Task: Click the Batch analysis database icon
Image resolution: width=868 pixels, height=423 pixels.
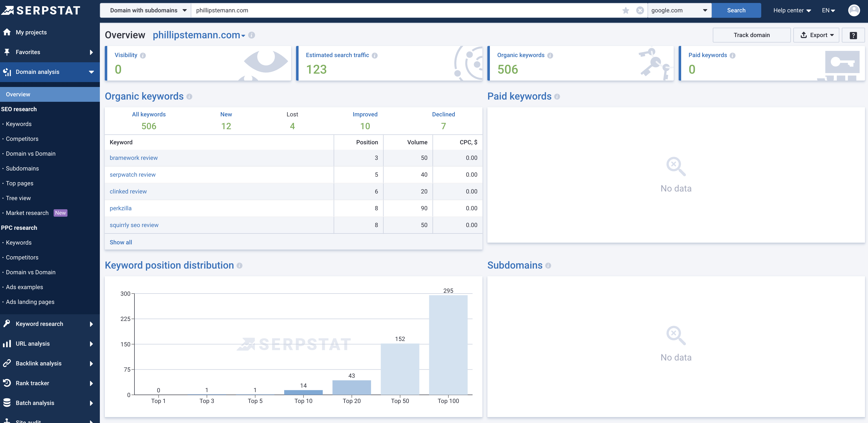Action: [7, 402]
